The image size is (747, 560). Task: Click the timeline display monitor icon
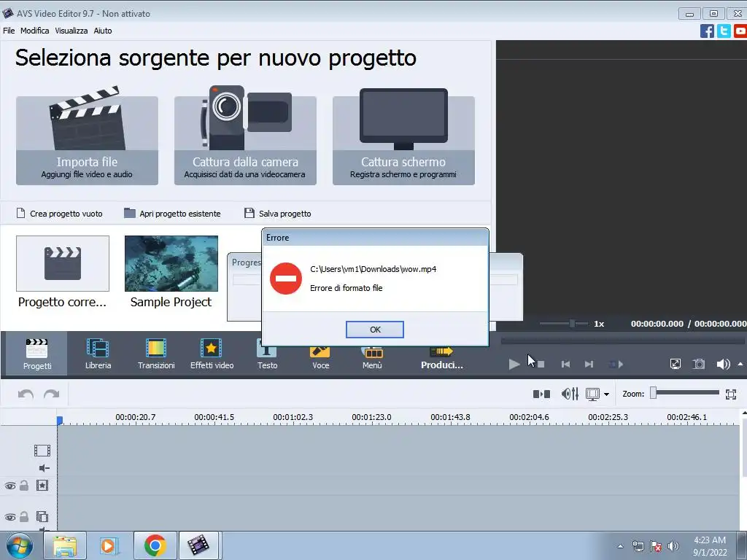592,394
